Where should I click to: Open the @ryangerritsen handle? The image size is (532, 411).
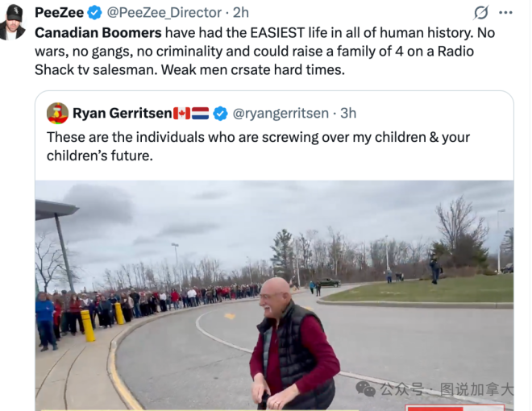[281, 114]
